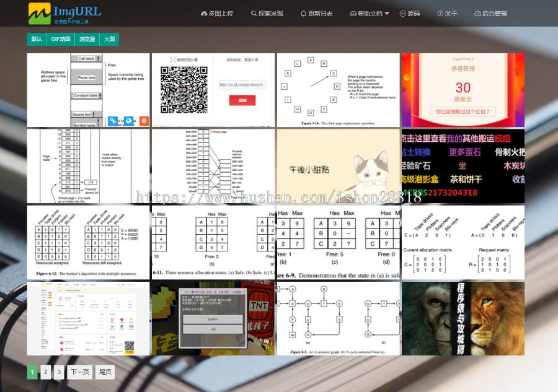Viewport: 558px width, 392px height.
Task: Select the GIF动图 filter tab
Action: tap(61, 39)
